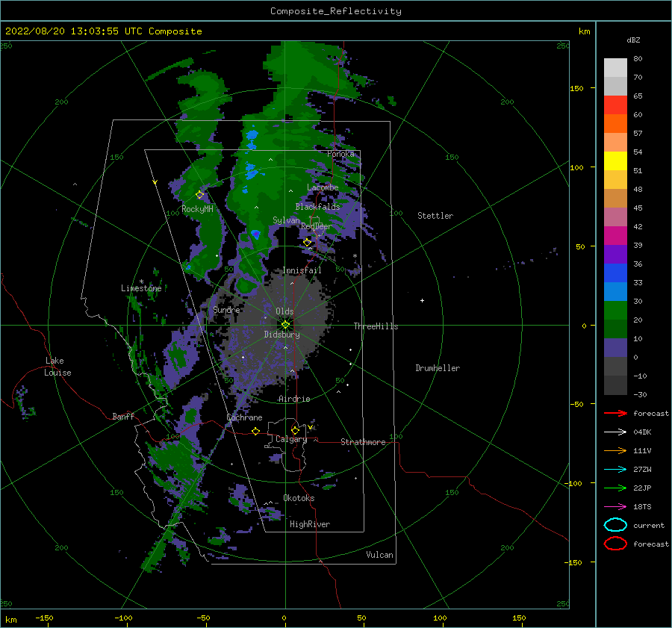
Task: Click the 80 value on dBZ scale
Action: pos(638,59)
